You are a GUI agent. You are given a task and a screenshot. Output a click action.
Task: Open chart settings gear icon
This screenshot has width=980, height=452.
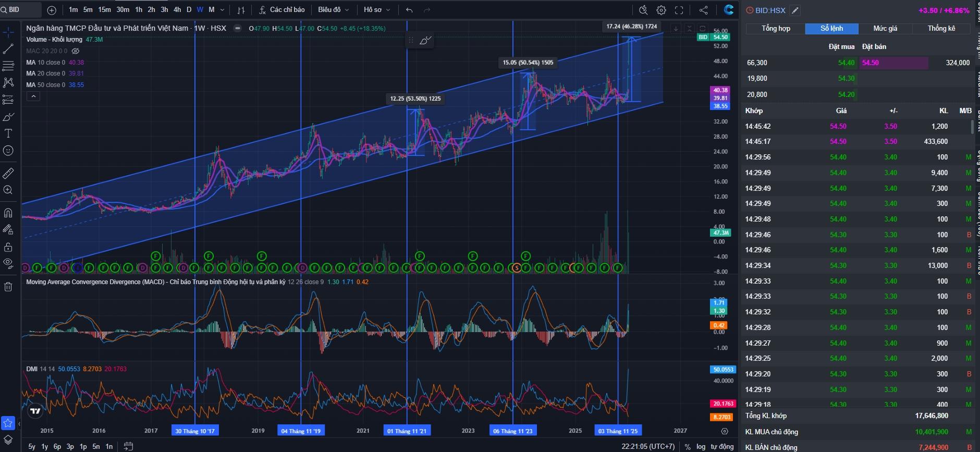pyautogui.click(x=661, y=10)
